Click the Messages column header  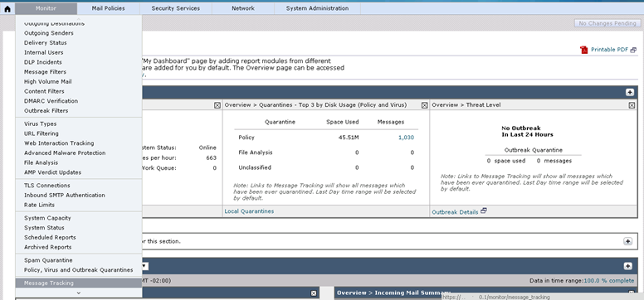(x=391, y=122)
